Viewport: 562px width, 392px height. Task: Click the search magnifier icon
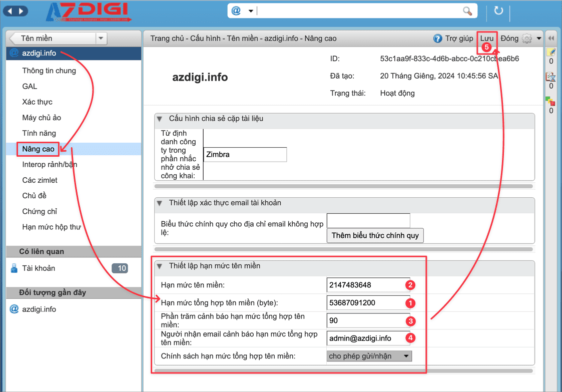pyautogui.click(x=467, y=11)
